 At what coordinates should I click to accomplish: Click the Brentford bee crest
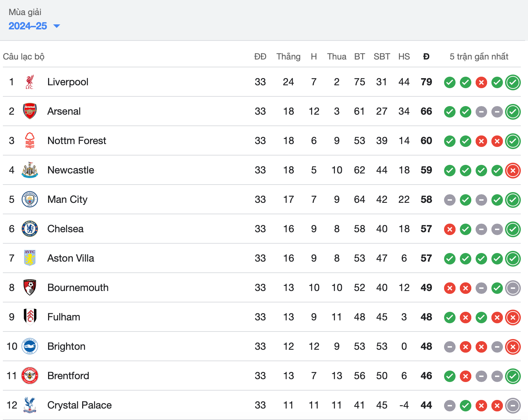pos(30,376)
